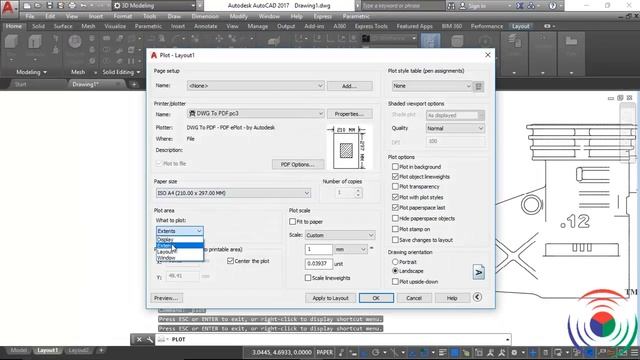Open the Format menu
Viewport: 640px width, 360px height.
coord(122,16)
